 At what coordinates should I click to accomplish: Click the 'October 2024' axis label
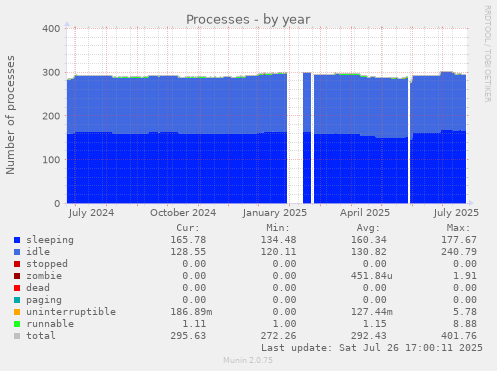183,213
